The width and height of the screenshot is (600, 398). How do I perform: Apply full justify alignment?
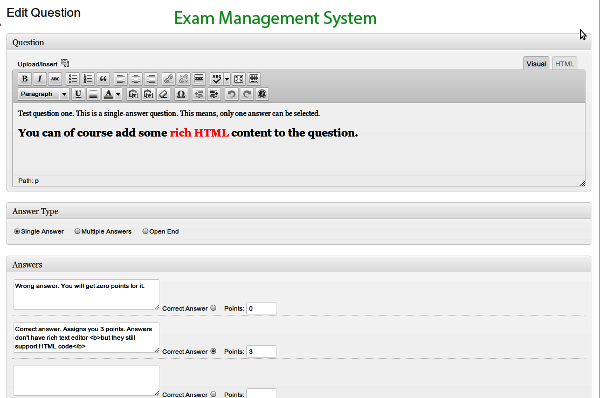tap(93, 94)
